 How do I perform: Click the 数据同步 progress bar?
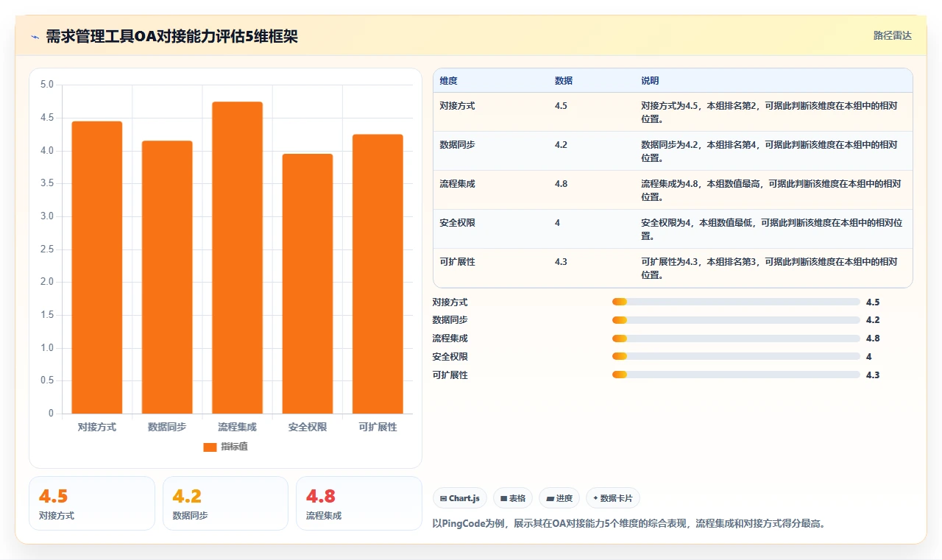(x=736, y=320)
